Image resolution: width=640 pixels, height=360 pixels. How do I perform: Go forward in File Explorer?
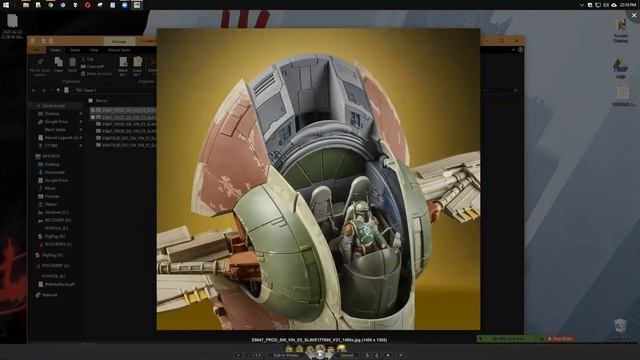44,90
